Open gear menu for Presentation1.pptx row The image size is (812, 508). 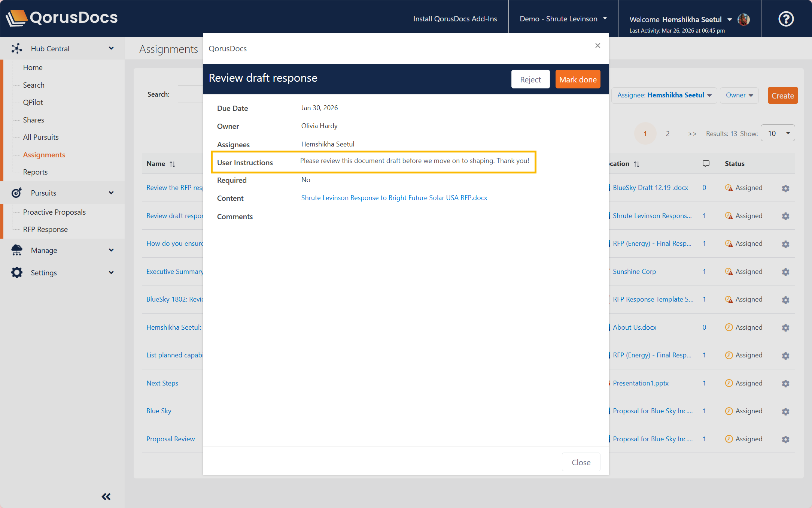point(785,384)
